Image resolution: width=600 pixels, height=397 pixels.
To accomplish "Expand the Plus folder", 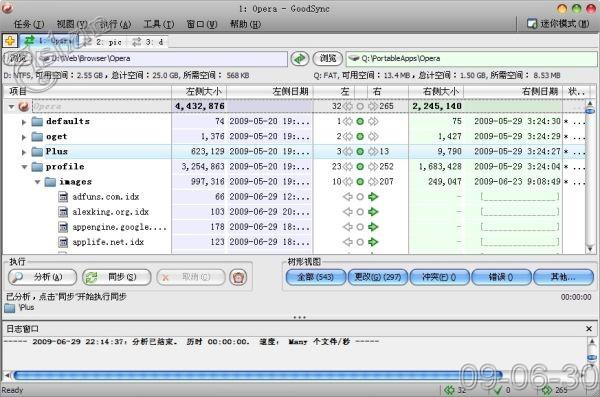I will pyautogui.click(x=24, y=152).
